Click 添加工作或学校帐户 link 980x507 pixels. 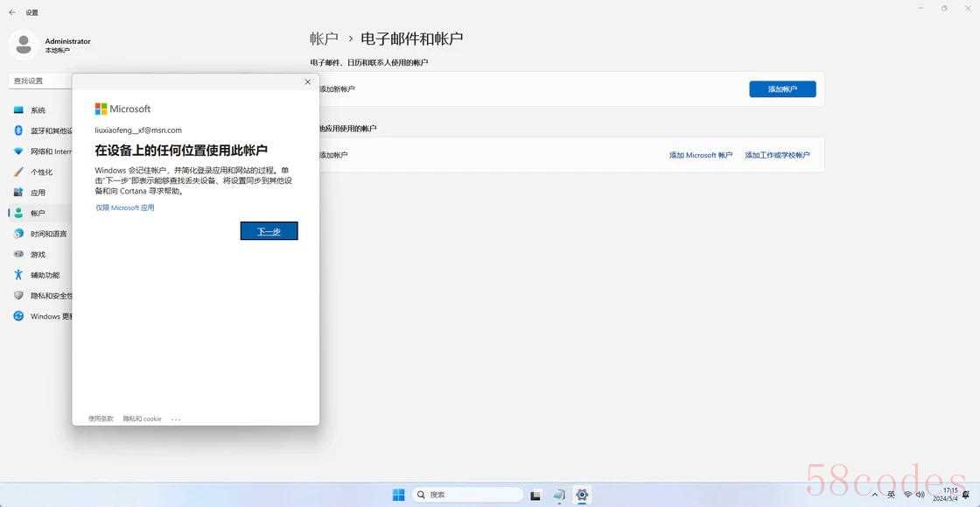pos(777,155)
